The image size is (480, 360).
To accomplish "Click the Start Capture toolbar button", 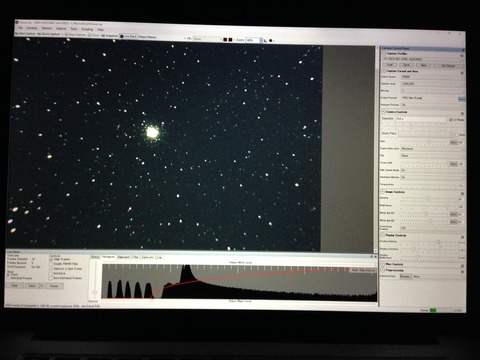I will [25, 34].
